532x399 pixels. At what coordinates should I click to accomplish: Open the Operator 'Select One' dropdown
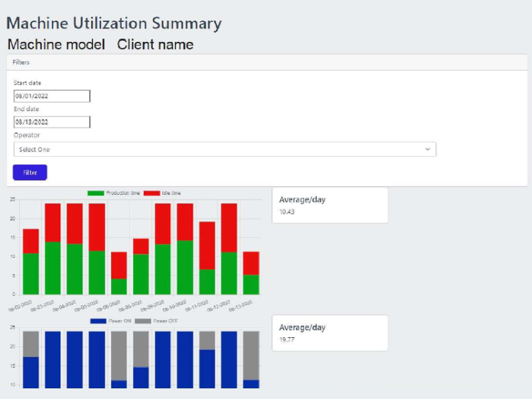(225, 149)
